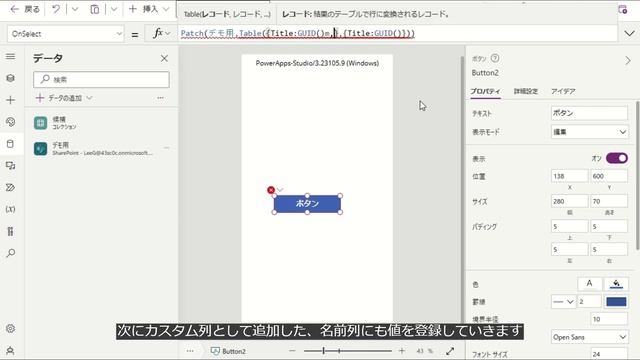Open the tree view layers icon

click(x=11, y=78)
